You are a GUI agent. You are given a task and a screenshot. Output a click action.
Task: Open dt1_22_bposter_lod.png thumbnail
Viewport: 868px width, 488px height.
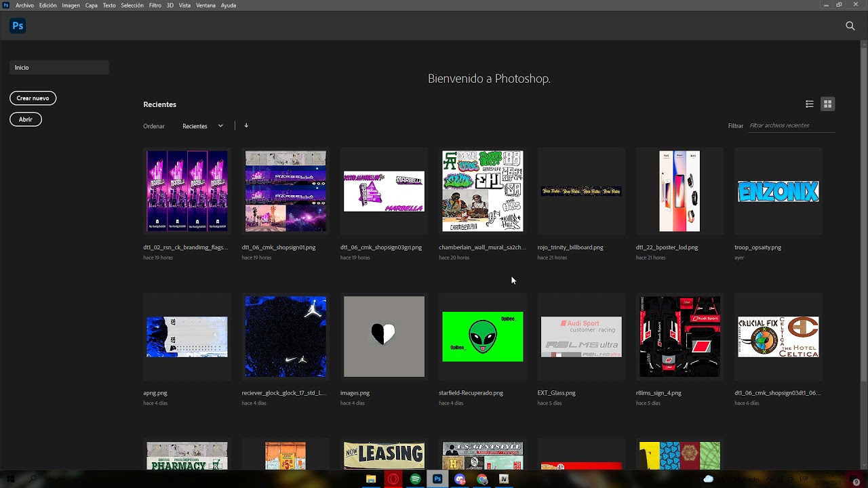pos(679,191)
